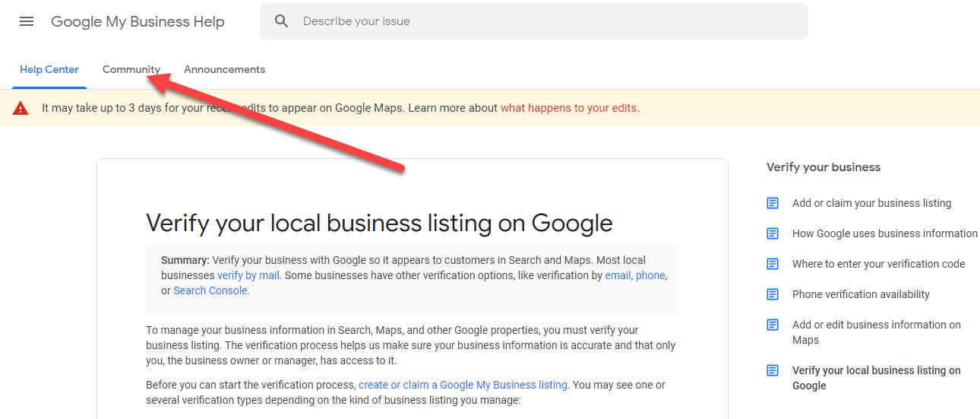Click article icon beside How Google uses business
Viewport: 980px width, 419px height.
pyautogui.click(x=773, y=233)
